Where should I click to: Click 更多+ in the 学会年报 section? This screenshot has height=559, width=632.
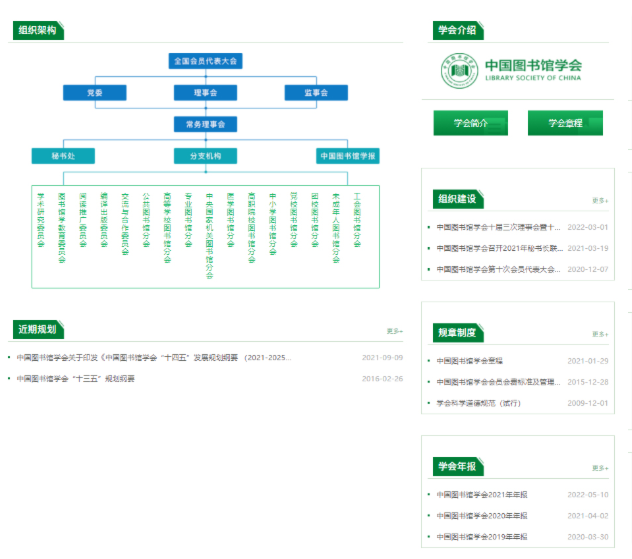600,468
